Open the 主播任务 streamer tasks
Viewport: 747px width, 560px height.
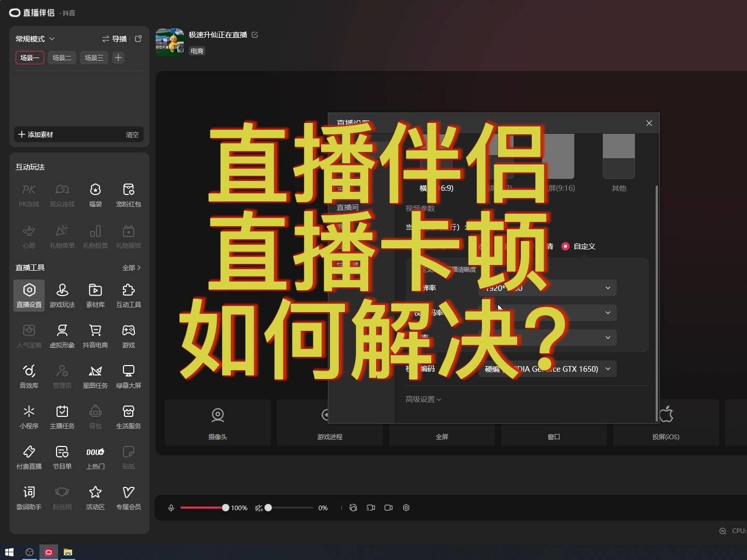coord(62,417)
